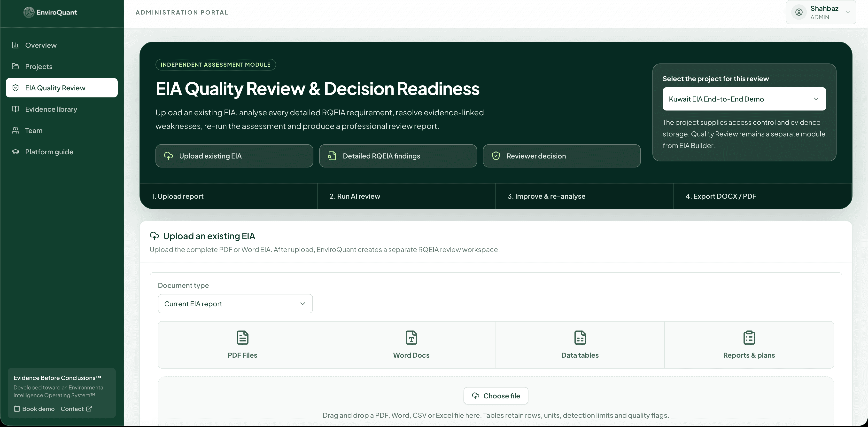Viewport: 868px width, 427px height.
Task: Open the Kuwait EIA End-to-End Demo project dropdown
Action: (744, 99)
